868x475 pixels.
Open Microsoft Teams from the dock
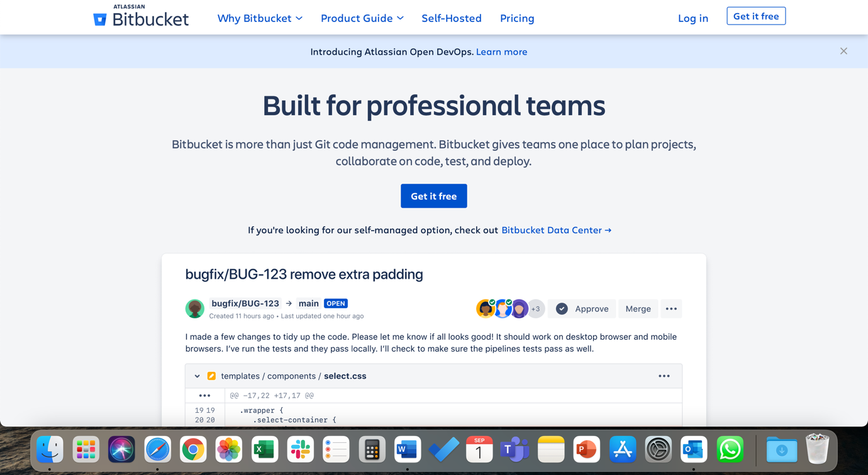(x=515, y=449)
